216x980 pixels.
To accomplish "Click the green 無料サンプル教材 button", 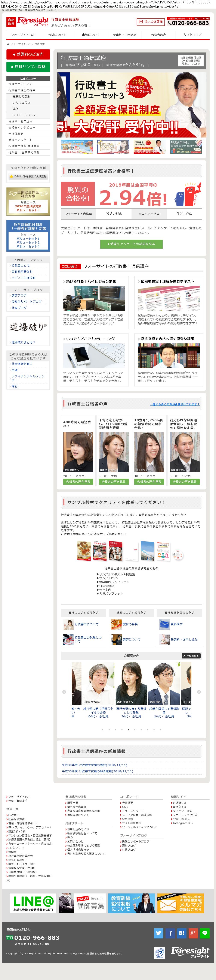I will coord(28,67).
